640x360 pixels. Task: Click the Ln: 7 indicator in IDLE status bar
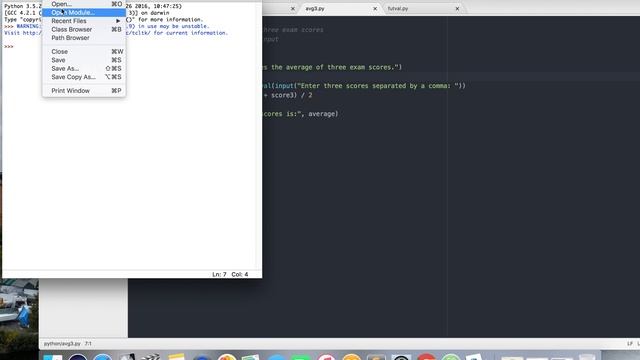coord(219,274)
